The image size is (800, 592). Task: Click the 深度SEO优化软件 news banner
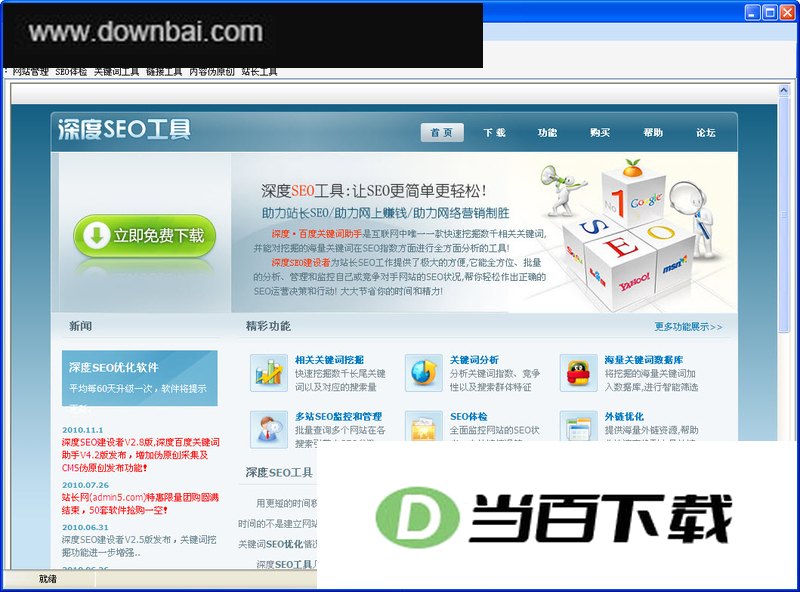click(x=140, y=378)
